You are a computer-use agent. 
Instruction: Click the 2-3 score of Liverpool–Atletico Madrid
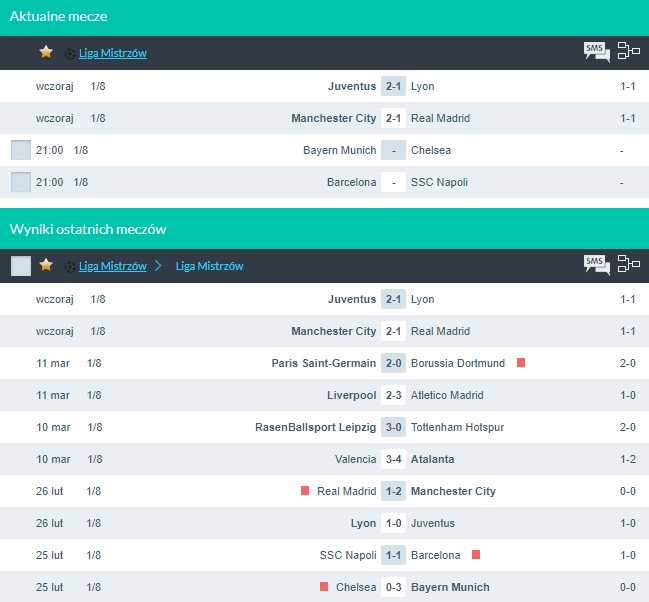(393, 395)
